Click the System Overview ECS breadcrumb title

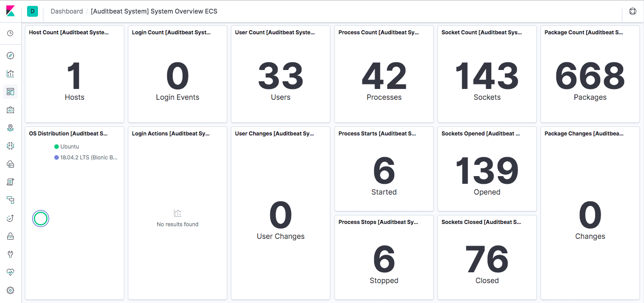point(154,11)
